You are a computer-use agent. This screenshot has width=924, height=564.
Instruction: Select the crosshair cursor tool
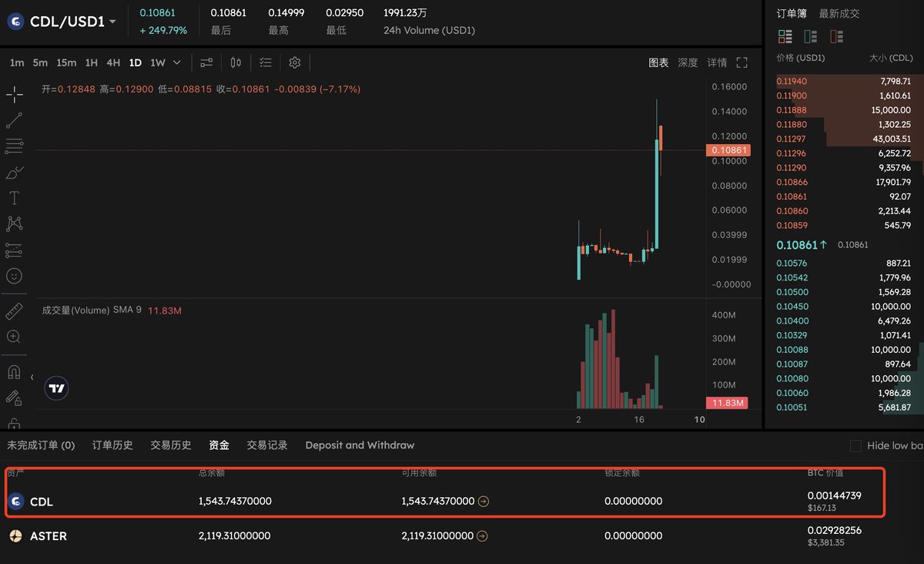click(14, 95)
